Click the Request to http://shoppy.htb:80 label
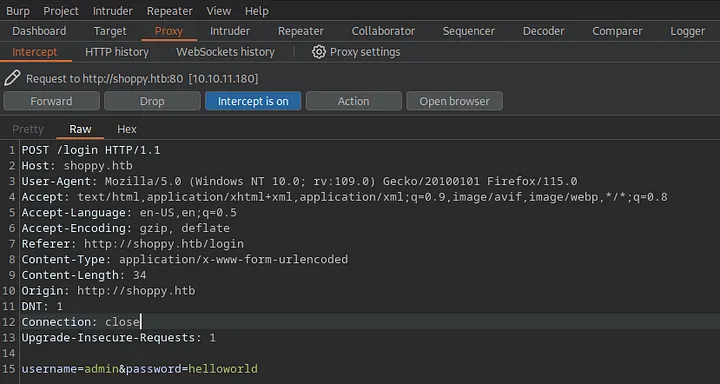The height and width of the screenshot is (384, 720). coord(104,79)
